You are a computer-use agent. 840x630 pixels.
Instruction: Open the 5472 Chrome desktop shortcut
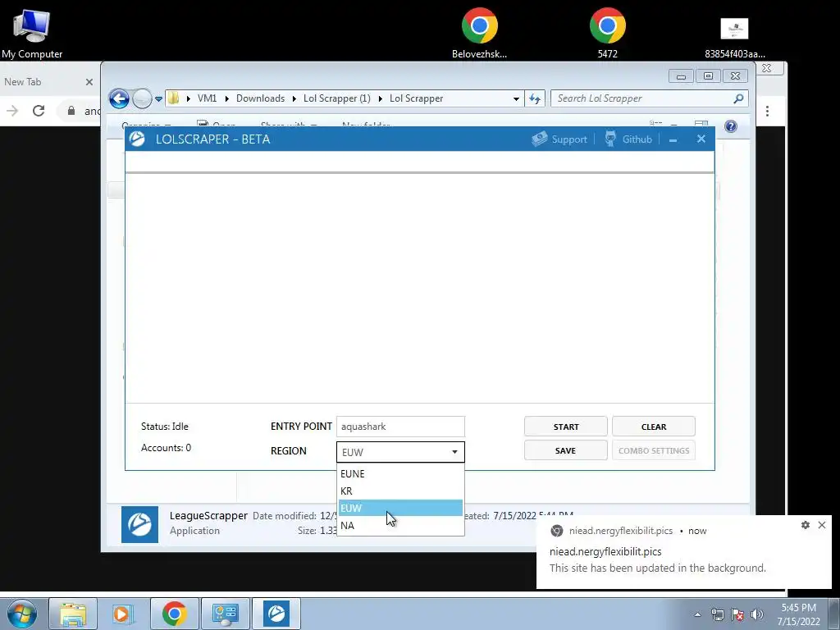pos(608,32)
